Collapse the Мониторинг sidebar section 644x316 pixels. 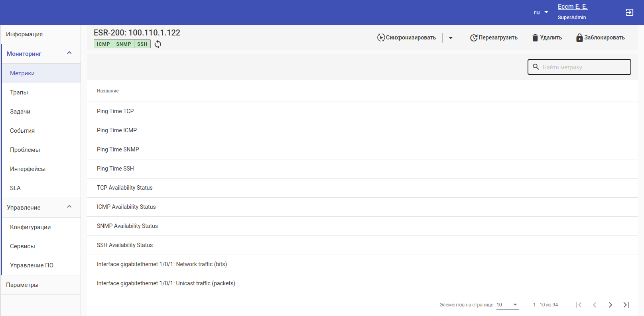[x=69, y=53]
